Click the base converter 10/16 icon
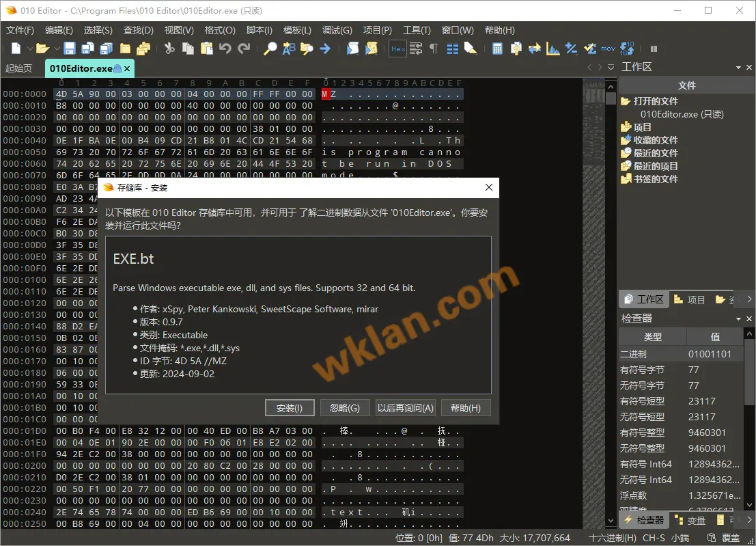 point(627,49)
